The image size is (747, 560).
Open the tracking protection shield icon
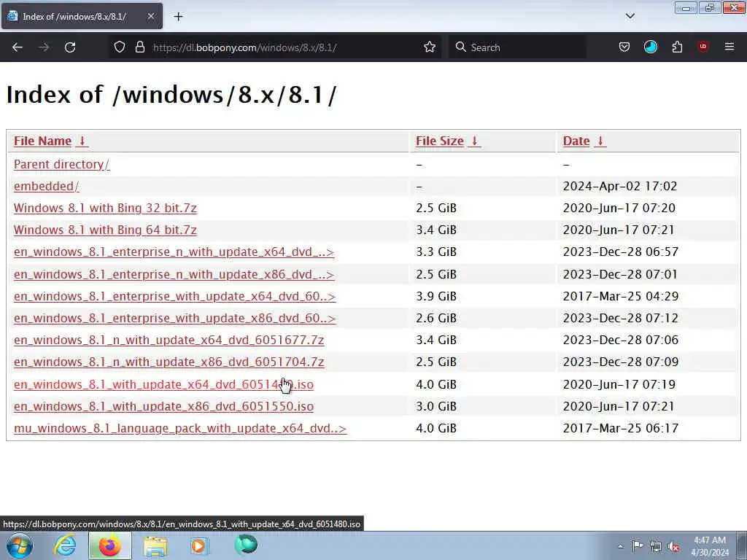[120, 47]
